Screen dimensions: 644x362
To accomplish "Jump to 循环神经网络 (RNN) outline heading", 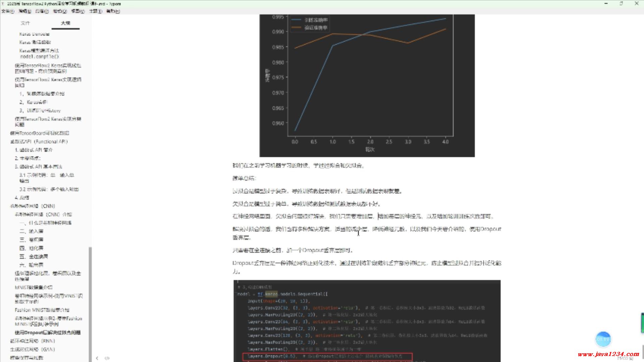I will 33,341.
